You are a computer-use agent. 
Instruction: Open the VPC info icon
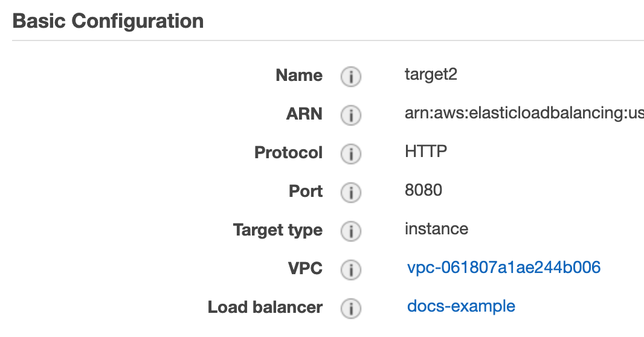[350, 269]
